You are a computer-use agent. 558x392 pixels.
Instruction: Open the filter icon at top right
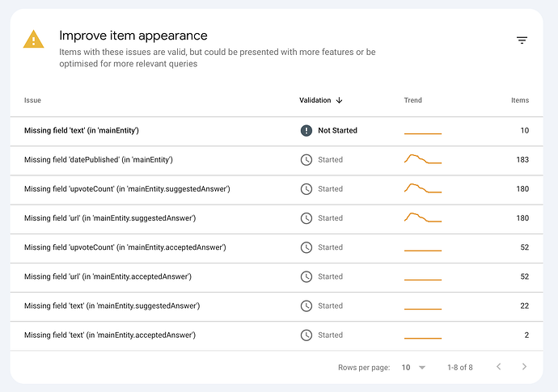522,40
